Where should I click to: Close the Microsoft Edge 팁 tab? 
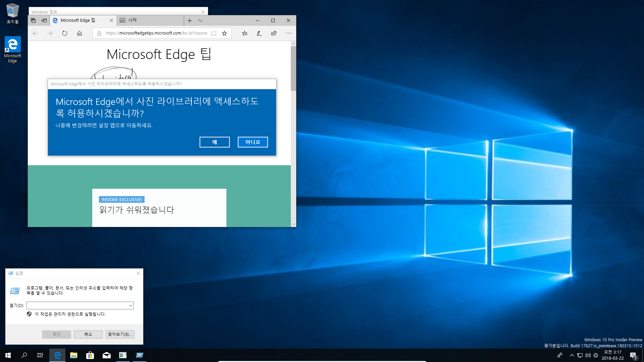(111, 20)
